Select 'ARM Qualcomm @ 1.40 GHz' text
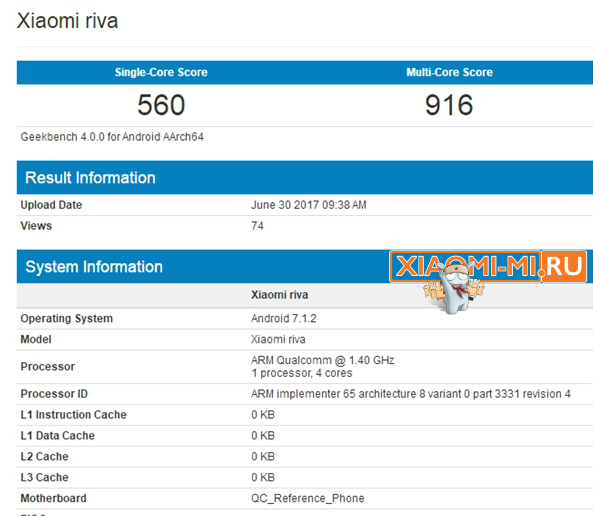Screen dimensions: 593x516 tap(323, 360)
